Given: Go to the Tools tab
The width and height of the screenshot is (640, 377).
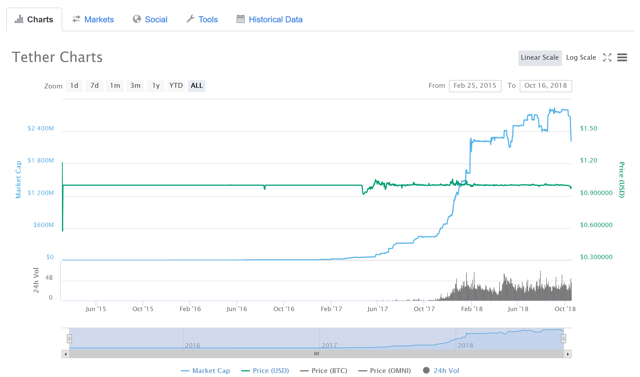Looking at the screenshot, I should point(202,19).
